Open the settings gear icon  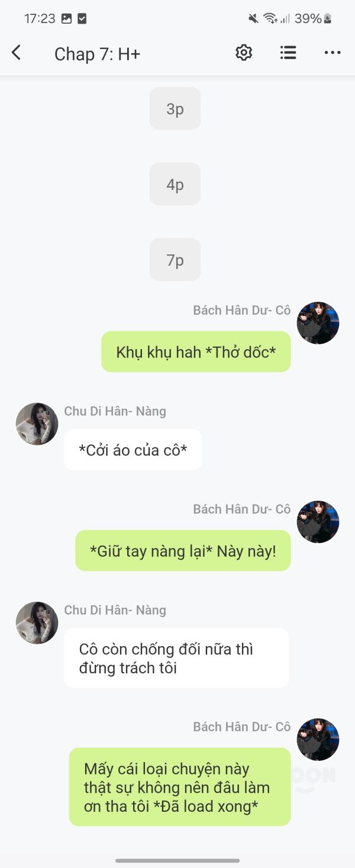(x=244, y=53)
